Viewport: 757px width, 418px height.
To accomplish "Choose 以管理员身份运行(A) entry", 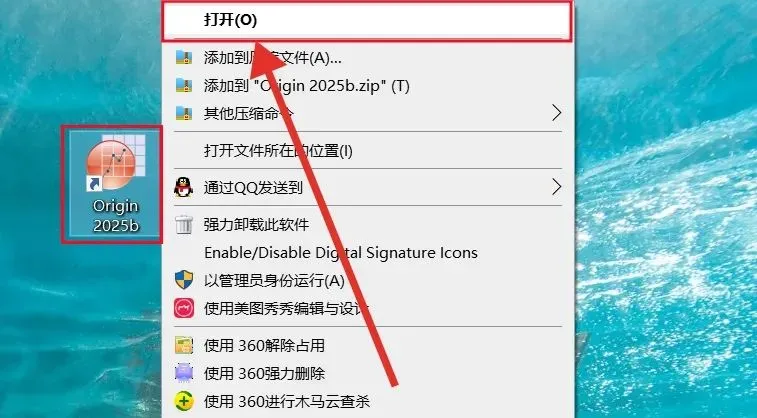I will [x=368, y=280].
